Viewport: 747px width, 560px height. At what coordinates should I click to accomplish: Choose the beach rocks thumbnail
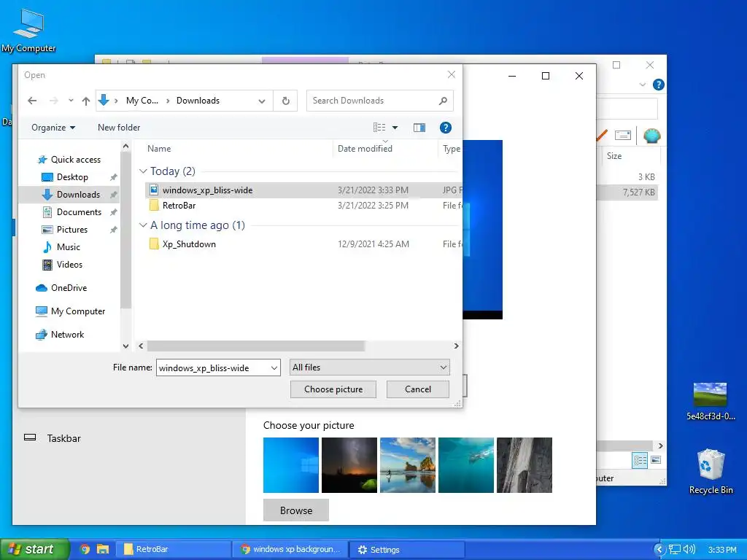(408, 464)
